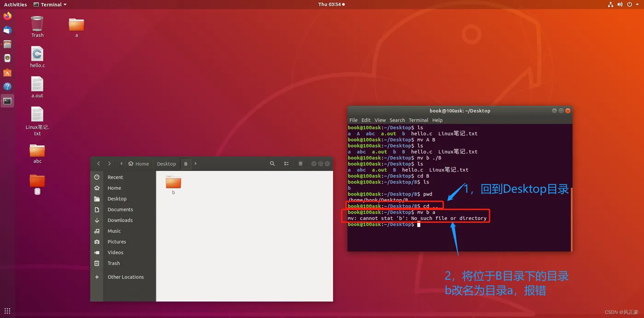Click Activities in the top bar

15,5
